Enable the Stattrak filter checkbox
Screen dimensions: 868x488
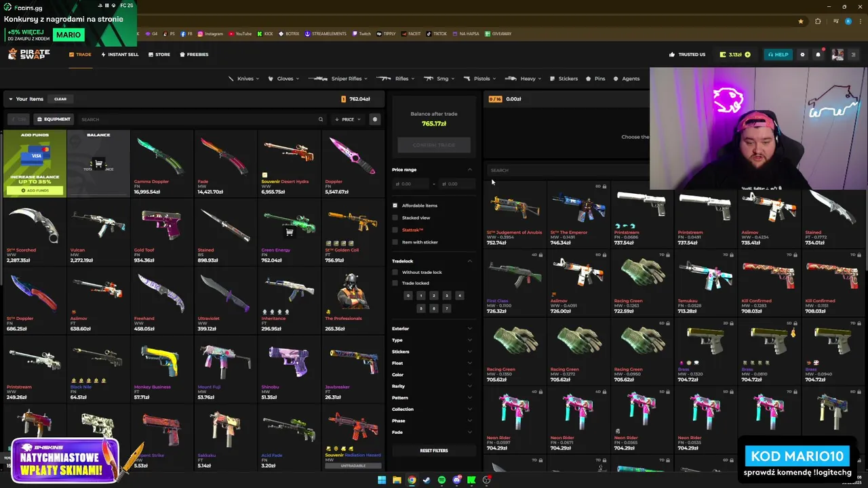click(395, 230)
